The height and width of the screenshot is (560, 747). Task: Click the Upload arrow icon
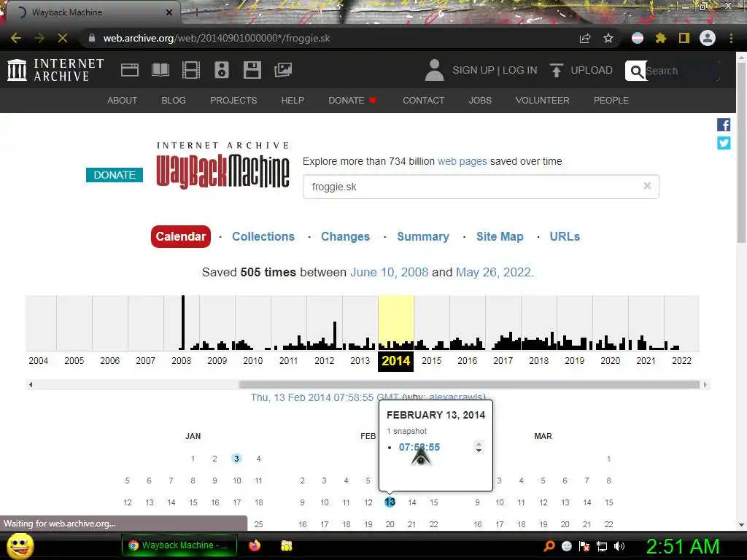click(x=556, y=70)
